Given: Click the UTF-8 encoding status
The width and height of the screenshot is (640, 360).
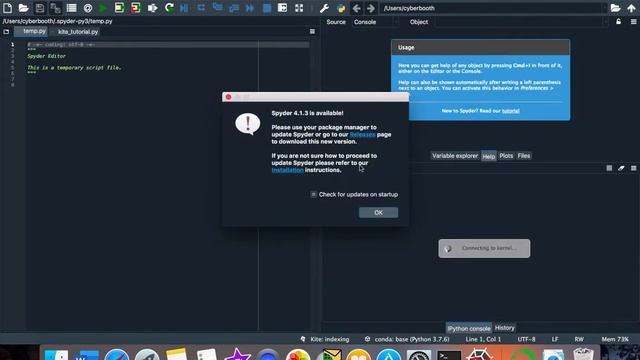Looking at the screenshot, I should tap(526, 339).
